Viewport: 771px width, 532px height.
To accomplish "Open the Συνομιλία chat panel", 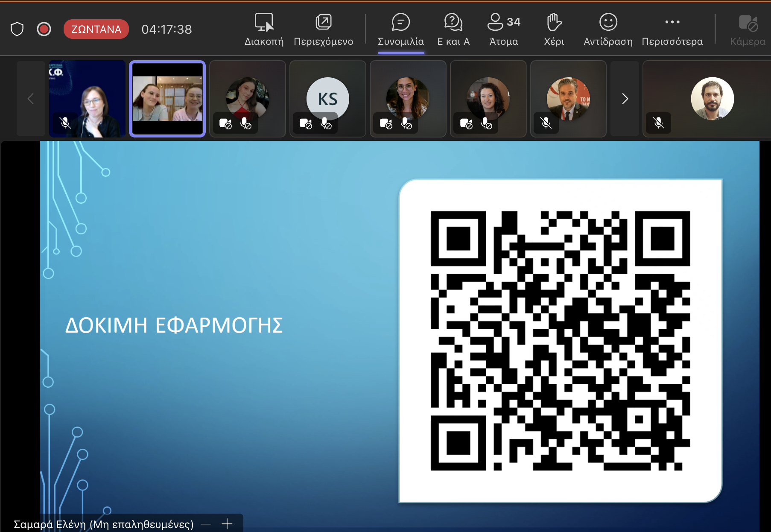I will [401, 29].
